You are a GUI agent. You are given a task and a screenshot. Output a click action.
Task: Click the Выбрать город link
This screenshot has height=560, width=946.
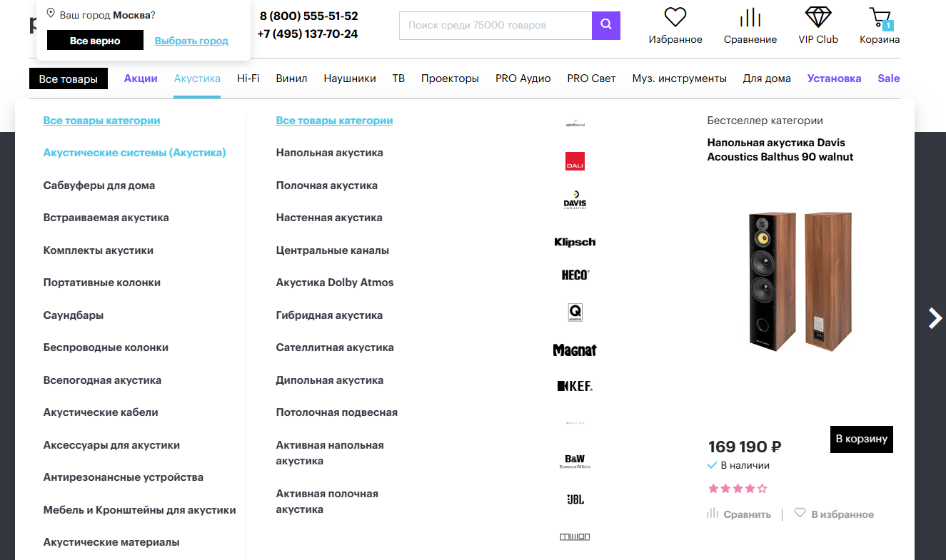pos(191,41)
